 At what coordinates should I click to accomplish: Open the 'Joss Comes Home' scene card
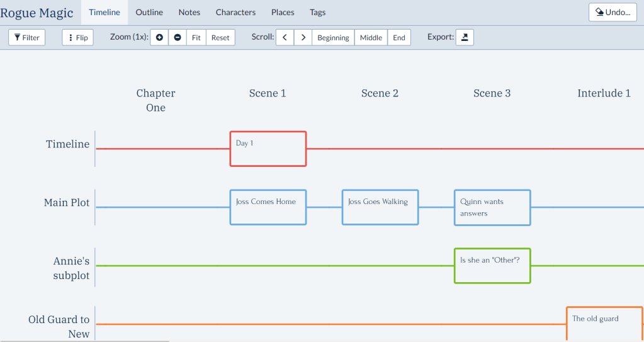pos(268,207)
